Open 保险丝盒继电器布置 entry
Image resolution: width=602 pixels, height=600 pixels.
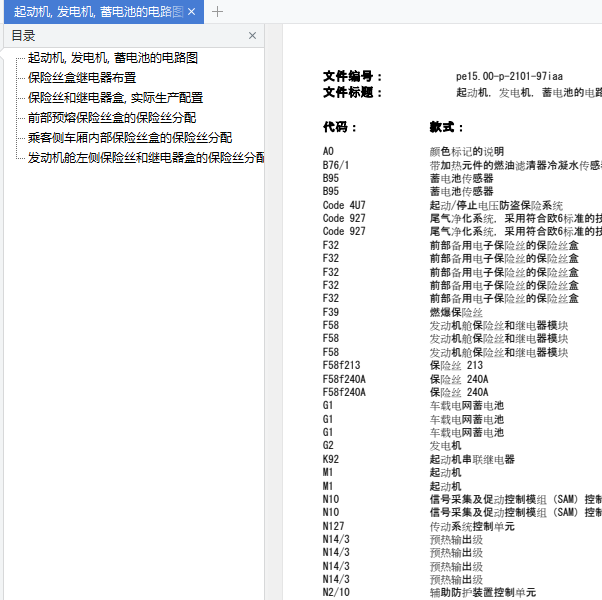(x=82, y=78)
